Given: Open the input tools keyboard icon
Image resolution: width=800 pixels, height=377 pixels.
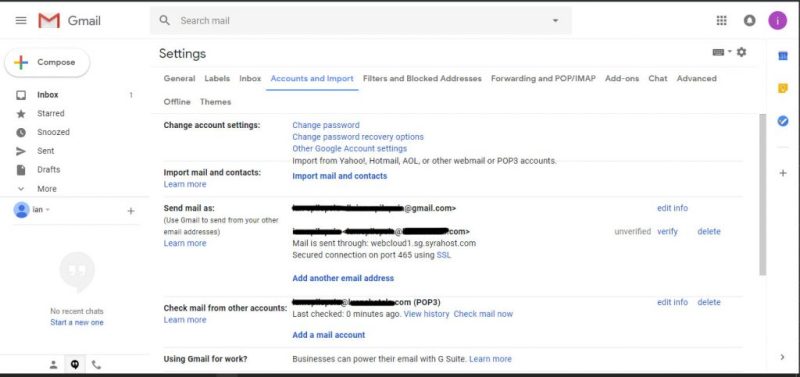Looking at the screenshot, I should click(x=718, y=52).
